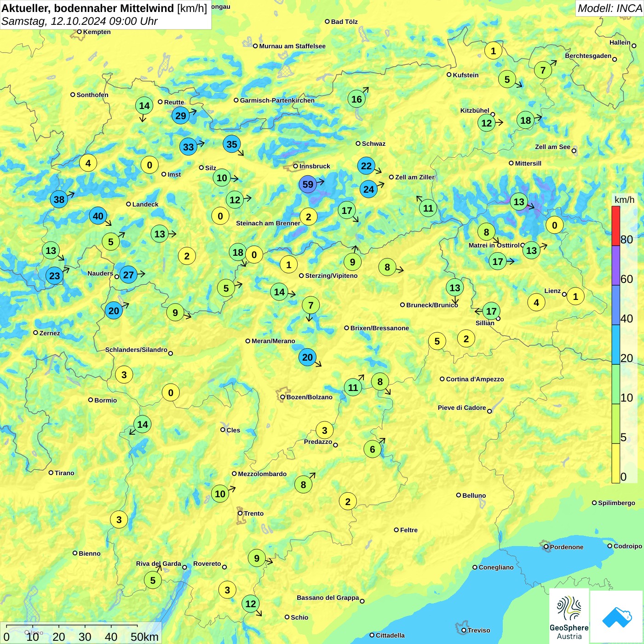Click the 16 km/h wind station marker
The width and height of the screenshot is (644, 644).
coord(356,99)
